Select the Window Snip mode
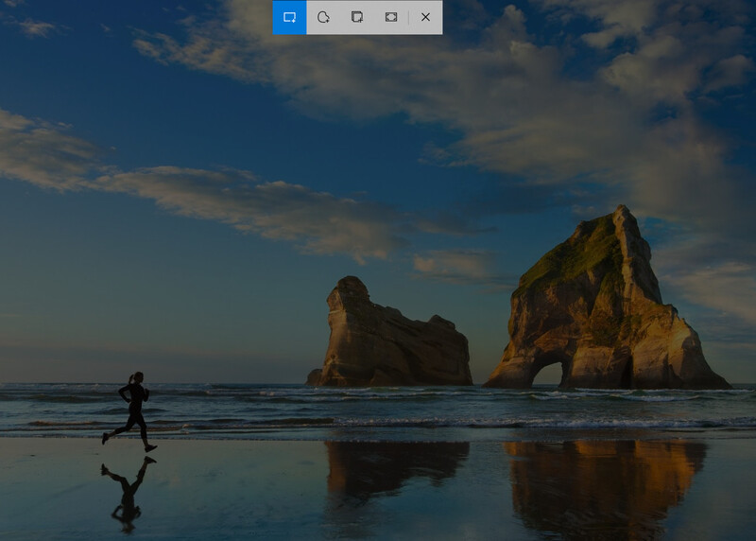Screen dimensions: 756x541 point(357,17)
